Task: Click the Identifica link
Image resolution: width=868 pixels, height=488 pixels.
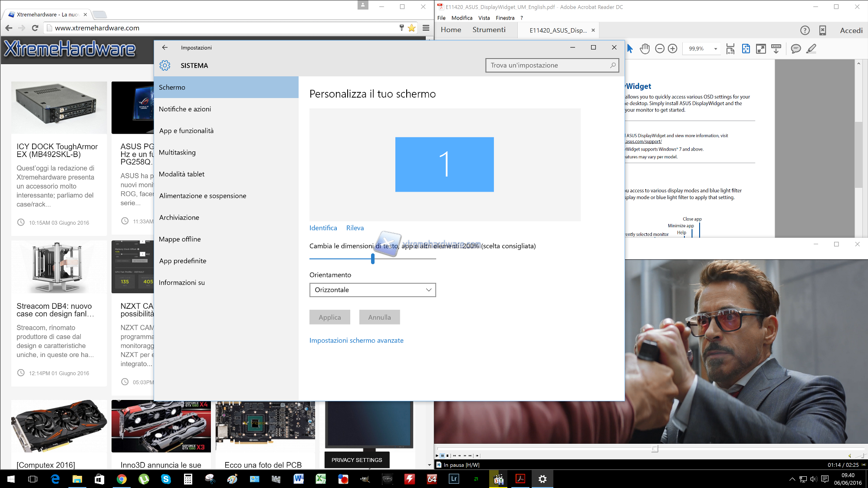Action: [x=323, y=228]
